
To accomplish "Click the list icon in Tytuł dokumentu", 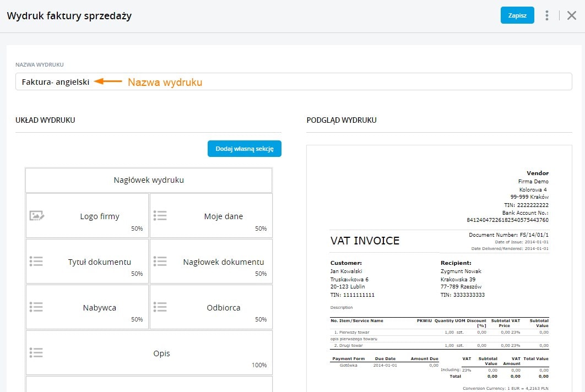I will [x=36, y=261].
